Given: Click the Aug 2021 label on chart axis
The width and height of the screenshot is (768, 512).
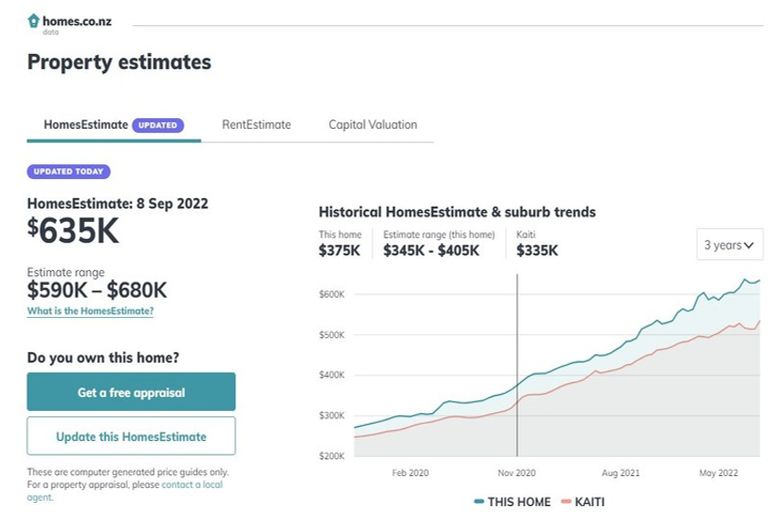Looking at the screenshot, I should [x=621, y=472].
